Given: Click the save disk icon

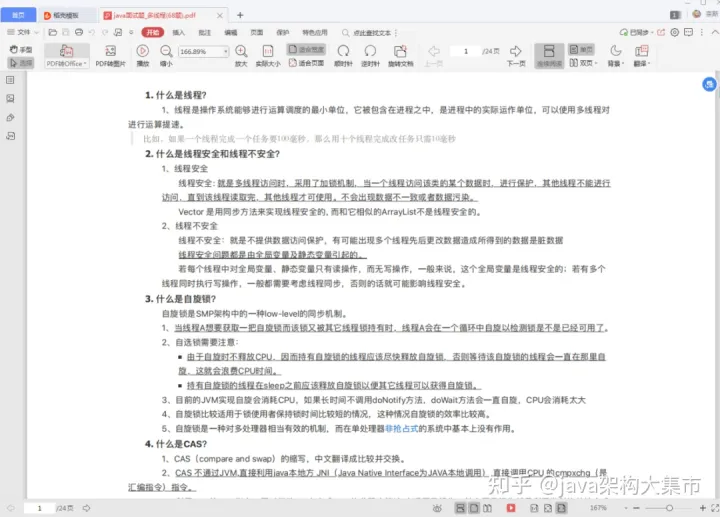Looking at the screenshot, I should pyautogui.click(x=66, y=32).
